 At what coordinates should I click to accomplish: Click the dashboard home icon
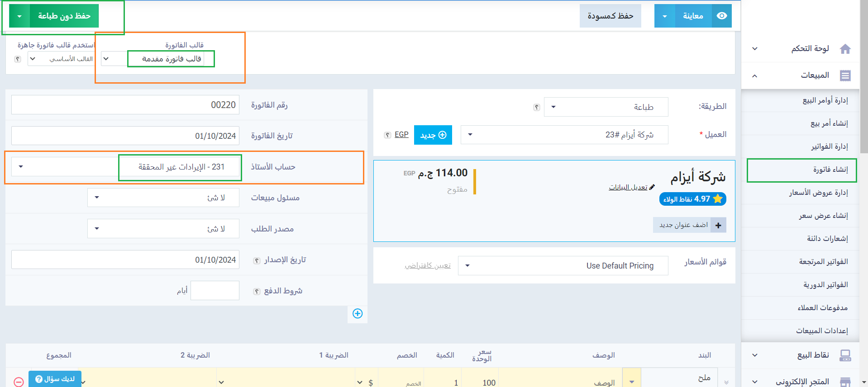tap(845, 49)
